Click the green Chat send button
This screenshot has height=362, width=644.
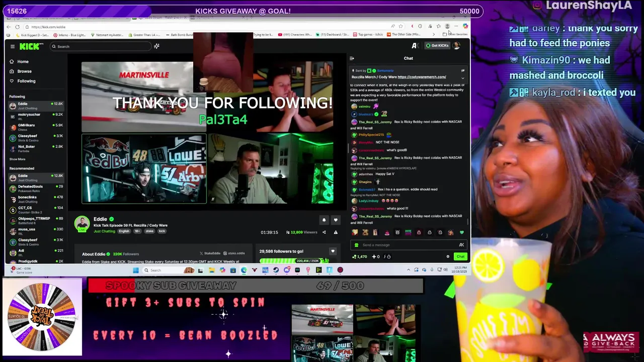(460, 256)
